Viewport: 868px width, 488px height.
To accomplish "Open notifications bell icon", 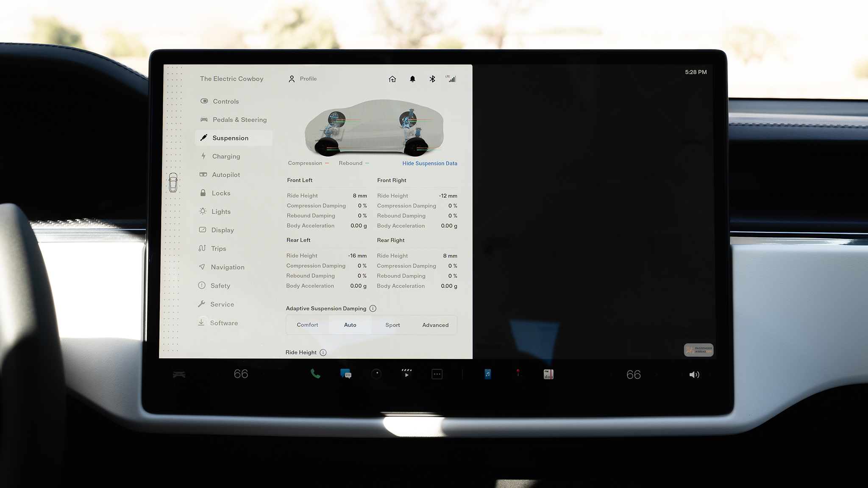I will pyautogui.click(x=412, y=79).
